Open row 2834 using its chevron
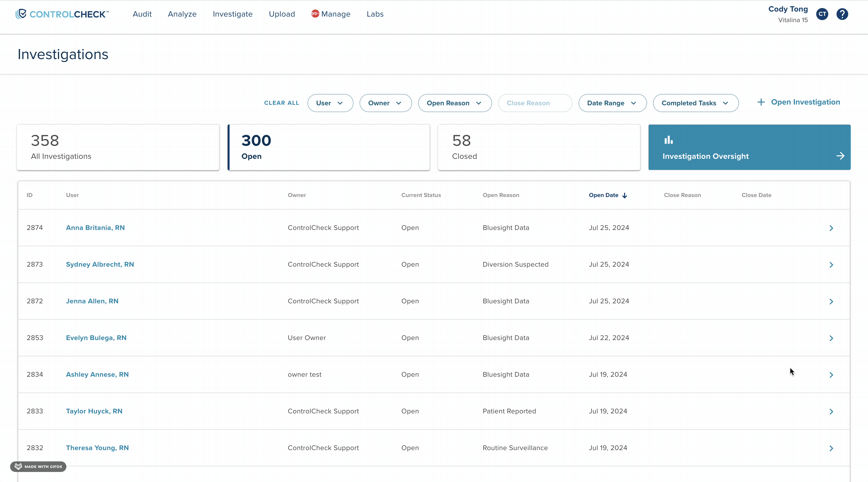Screen dimensions: 868x482 [831, 375]
